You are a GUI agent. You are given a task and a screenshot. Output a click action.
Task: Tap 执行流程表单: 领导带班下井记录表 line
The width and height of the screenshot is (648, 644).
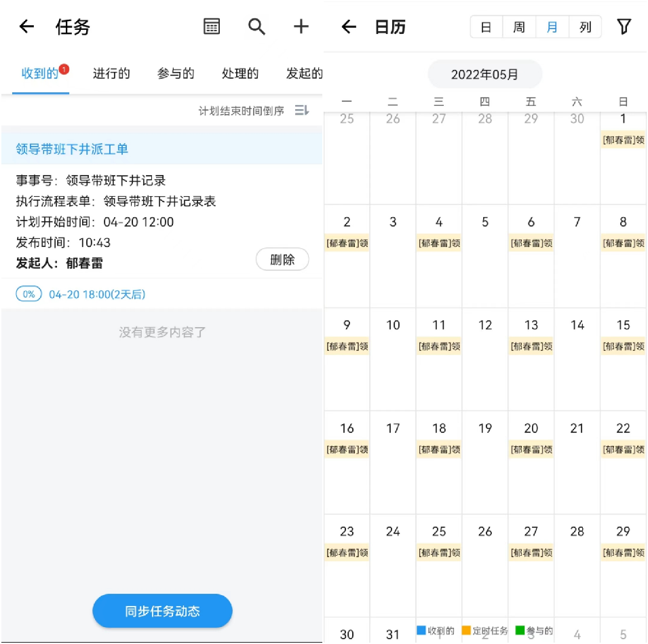(116, 202)
